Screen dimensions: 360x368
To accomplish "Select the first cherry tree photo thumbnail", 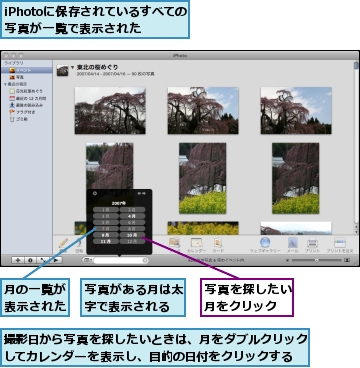I will point(110,110).
